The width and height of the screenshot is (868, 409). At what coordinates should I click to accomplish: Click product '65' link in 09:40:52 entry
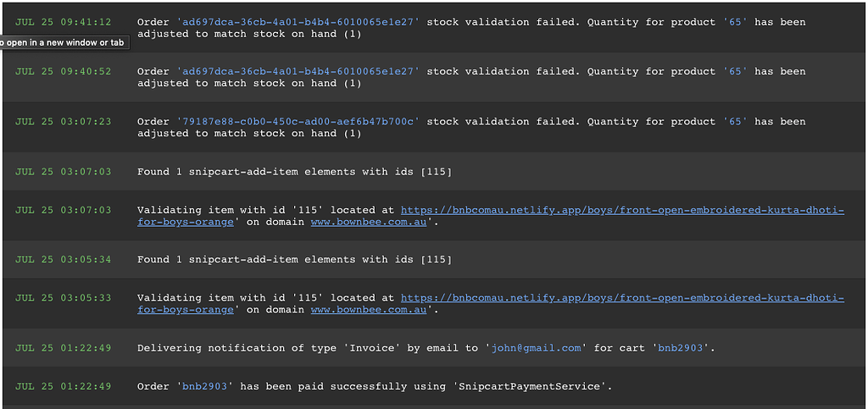[735, 72]
